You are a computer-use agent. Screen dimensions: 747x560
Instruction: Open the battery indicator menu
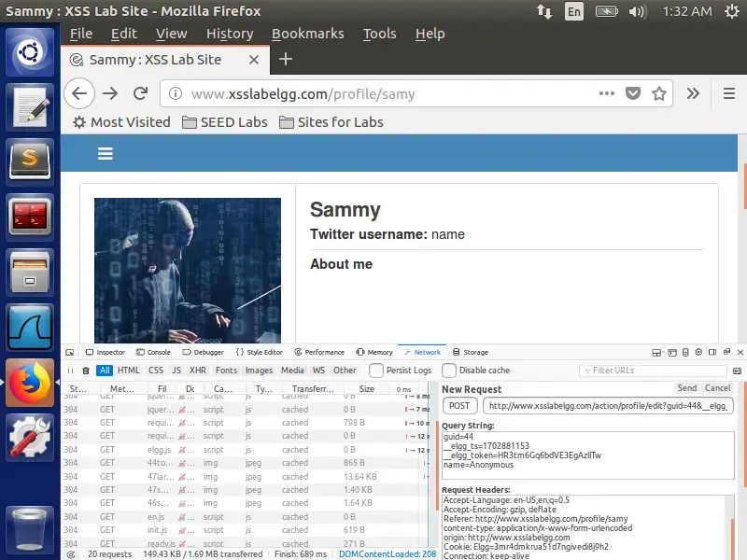coord(606,11)
